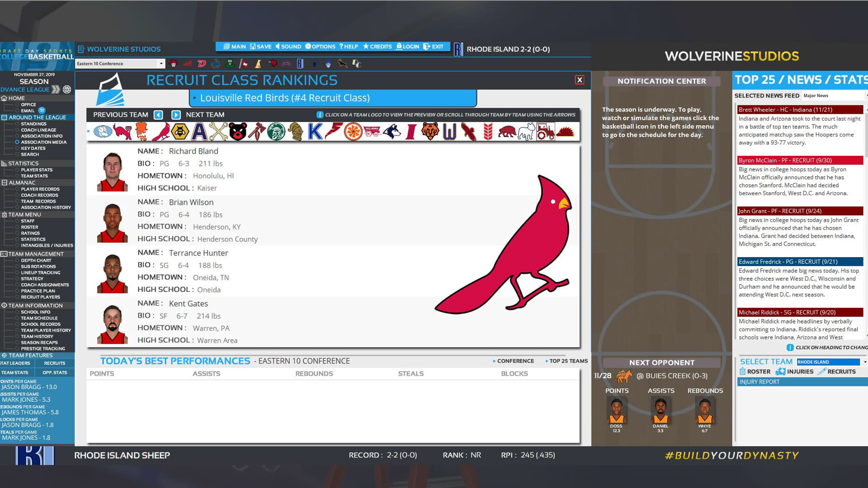Open the Main menu
The height and width of the screenshot is (488, 868).
[235, 47]
